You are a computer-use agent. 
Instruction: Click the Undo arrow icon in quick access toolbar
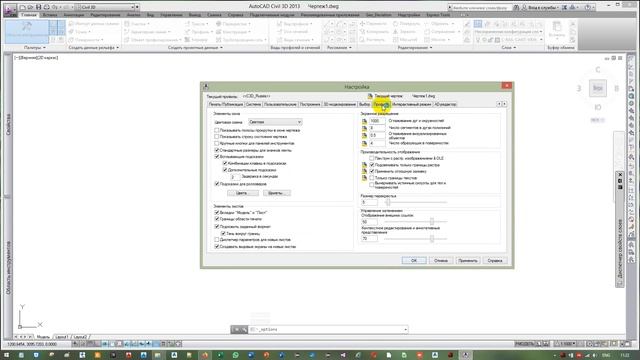[x=54, y=7]
